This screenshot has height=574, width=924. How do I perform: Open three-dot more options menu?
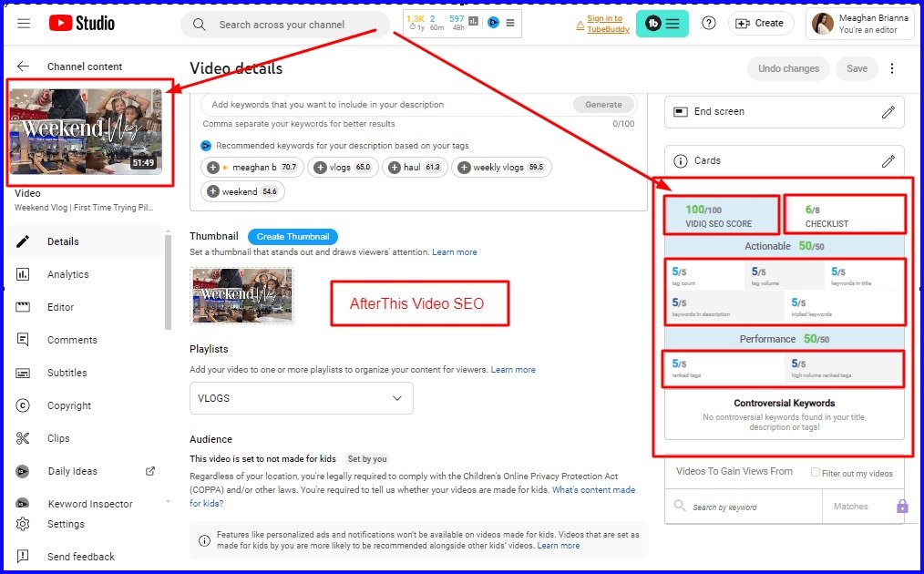(892, 68)
